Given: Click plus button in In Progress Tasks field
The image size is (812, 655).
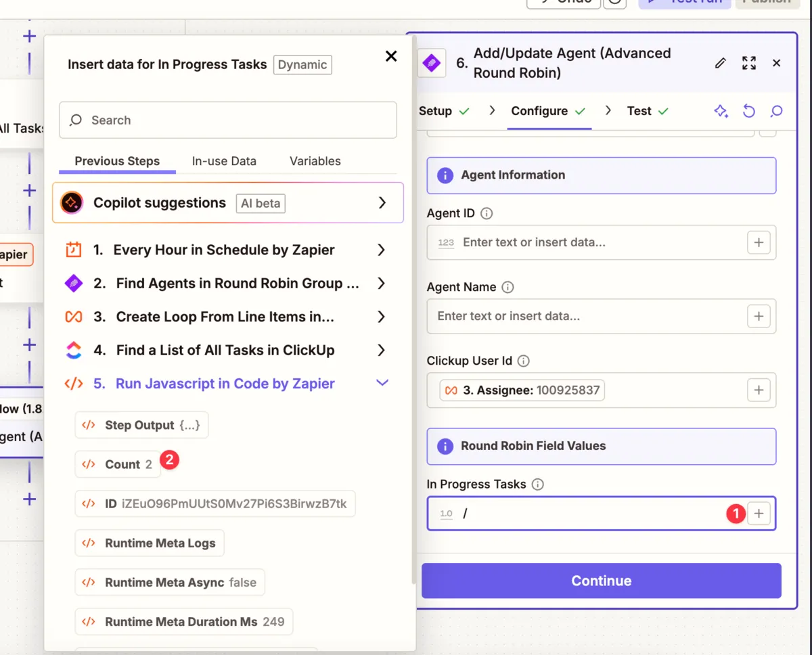Looking at the screenshot, I should point(759,514).
